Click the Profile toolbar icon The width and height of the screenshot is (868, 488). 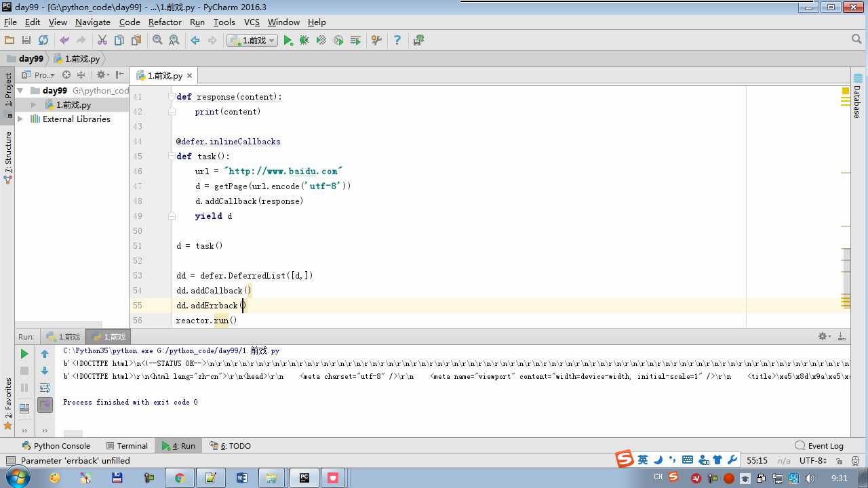pyautogui.click(x=338, y=41)
